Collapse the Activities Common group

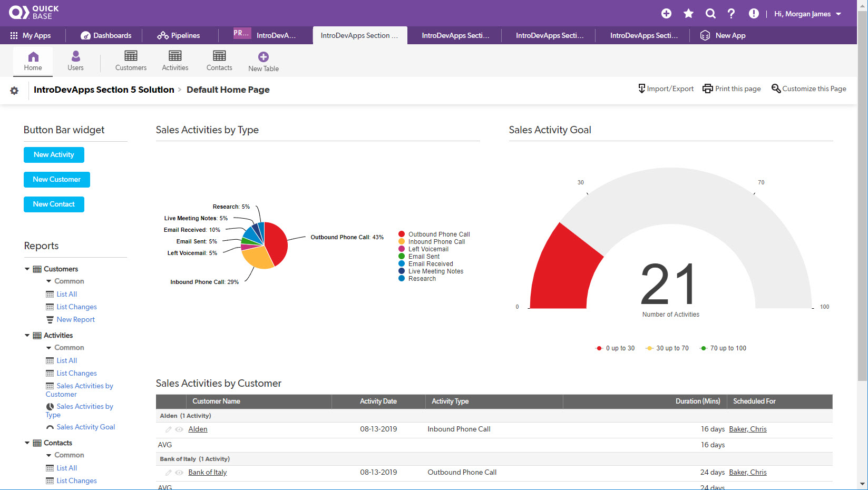[49, 348]
